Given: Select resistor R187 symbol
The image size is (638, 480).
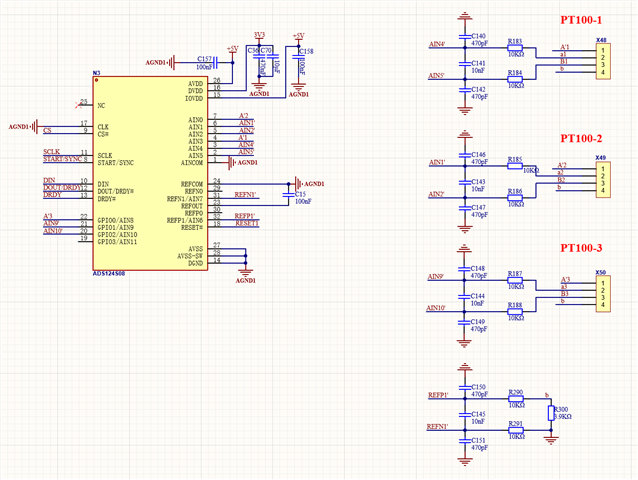Looking at the screenshot, I should tap(515, 280).
